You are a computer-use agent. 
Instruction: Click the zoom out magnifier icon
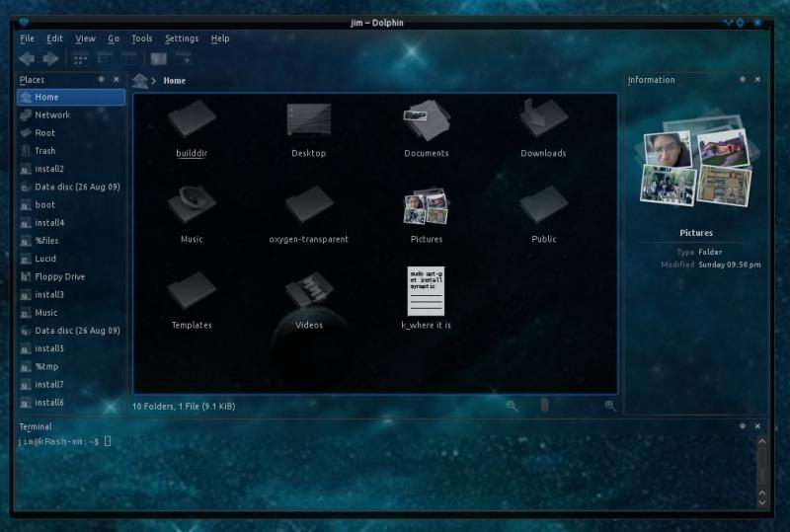[512, 406]
